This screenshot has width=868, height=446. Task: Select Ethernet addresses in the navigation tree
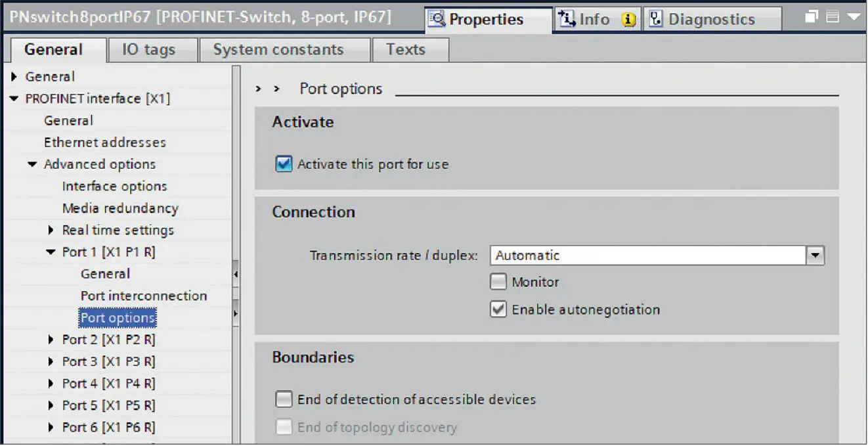pyautogui.click(x=104, y=142)
